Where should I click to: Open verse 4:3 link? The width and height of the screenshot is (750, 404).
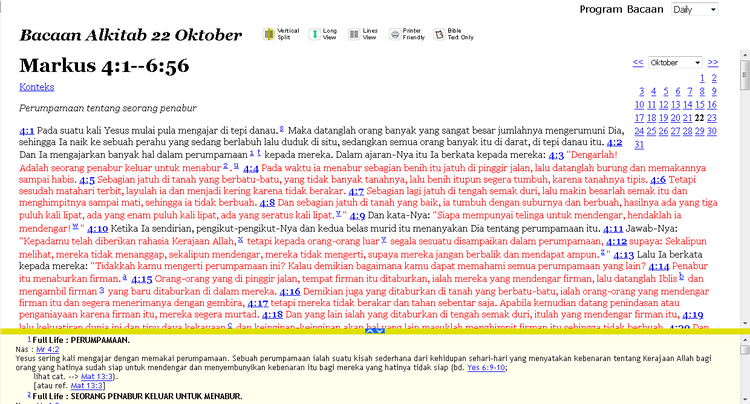pyautogui.click(x=556, y=155)
